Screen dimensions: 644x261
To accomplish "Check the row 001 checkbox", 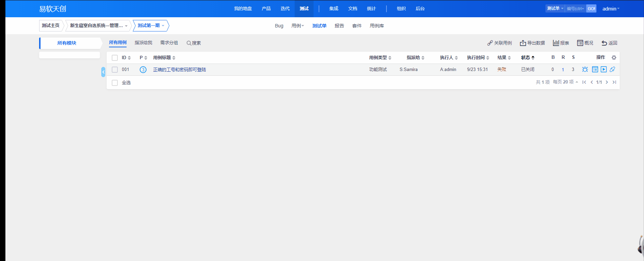I will [115, 70].
